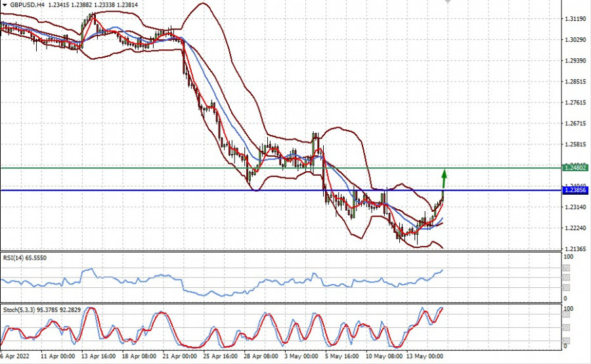Click the 1.27615 price axis label
Viewport: 591px width, 364px height.
(575, 102)
